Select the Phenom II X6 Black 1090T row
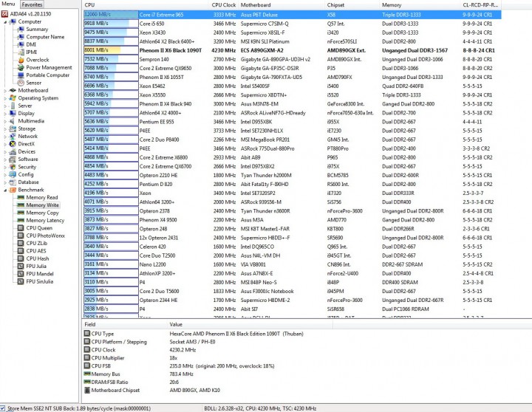Screen dimensions: 532x412 coord(292,50)
